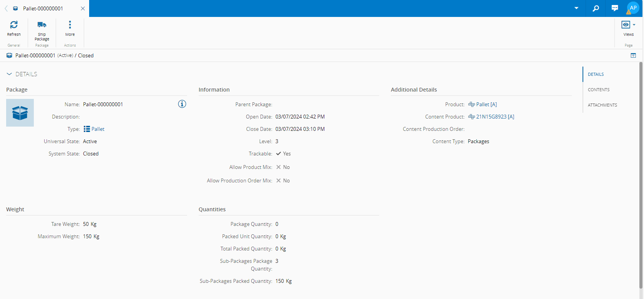Image resolution: width=644 pixels, height=299 pixels.
Task: Open the 21N15G8923 [A] content product link
Action: (495, 117)
